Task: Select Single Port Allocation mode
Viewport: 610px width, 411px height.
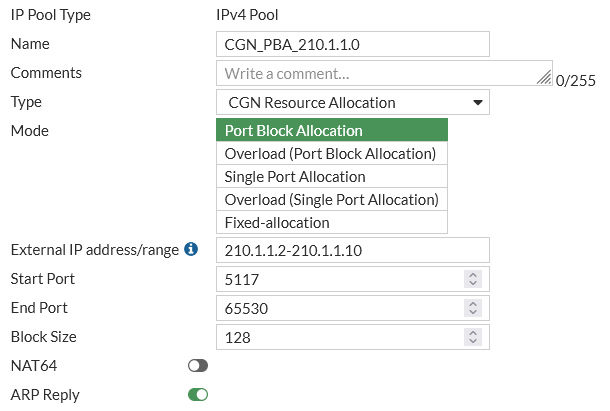Action: [x=332, y=176]
